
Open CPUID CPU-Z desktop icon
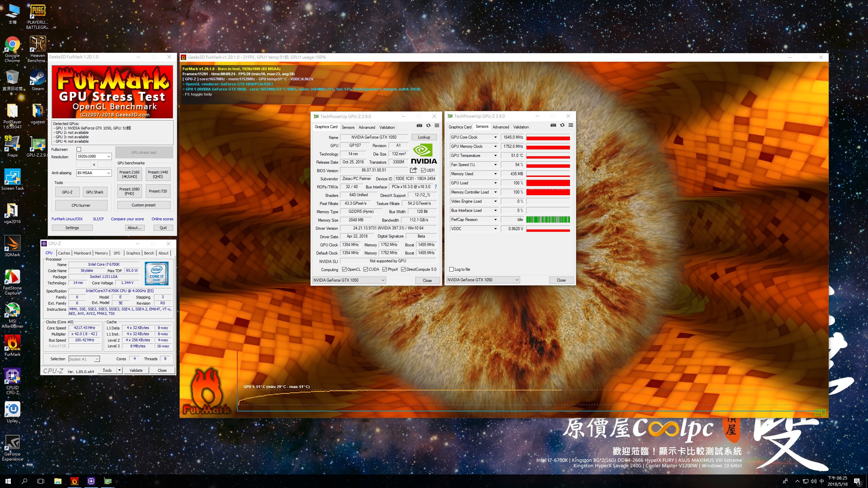click(x=12, y=382)
